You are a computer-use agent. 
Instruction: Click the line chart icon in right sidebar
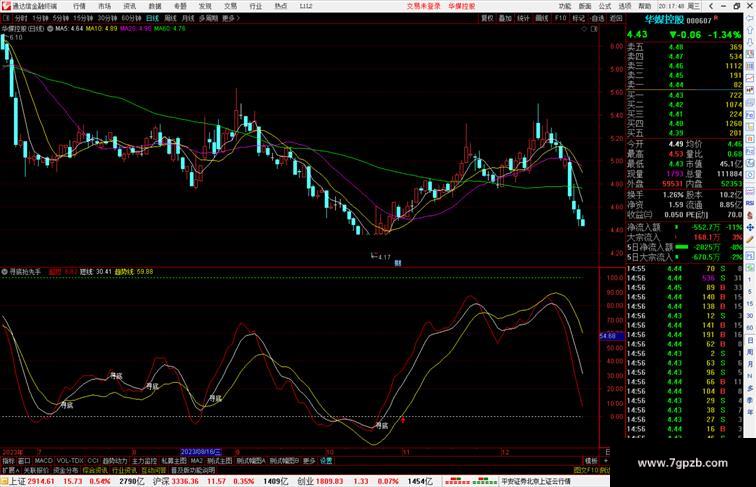[x=750, y=78]
